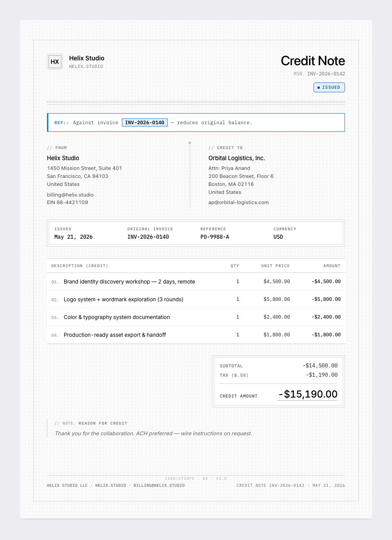Click the -$15,190.00 credit amount total
Image resolution: width=392 pixels, height=540 pixels.
[x=308, y=394]
